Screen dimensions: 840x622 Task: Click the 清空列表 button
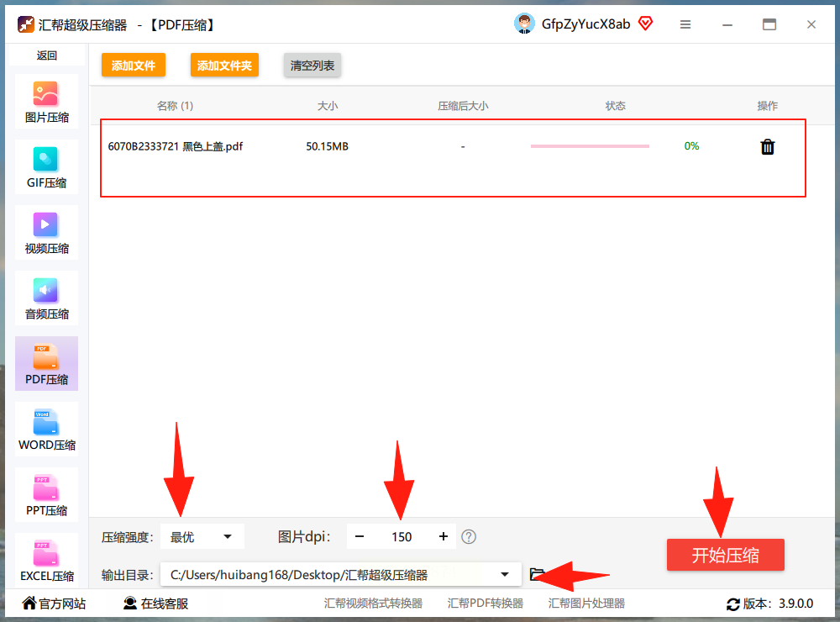[312, 66]
